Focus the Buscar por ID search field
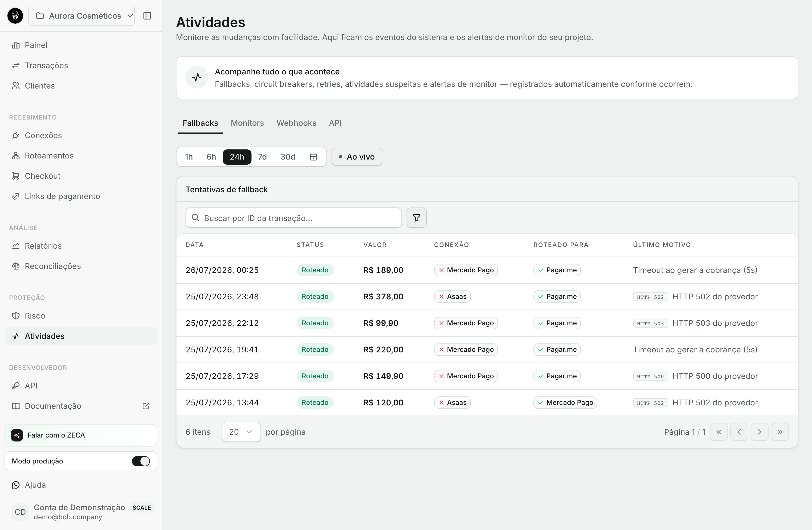 [294, 218]
